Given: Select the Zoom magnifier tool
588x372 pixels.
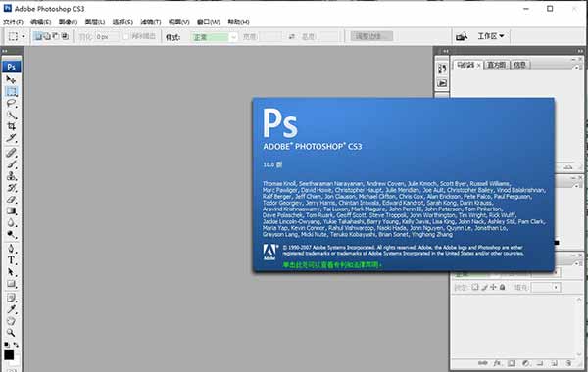Looking at the screenshot, I should click(x=11, y=333).
